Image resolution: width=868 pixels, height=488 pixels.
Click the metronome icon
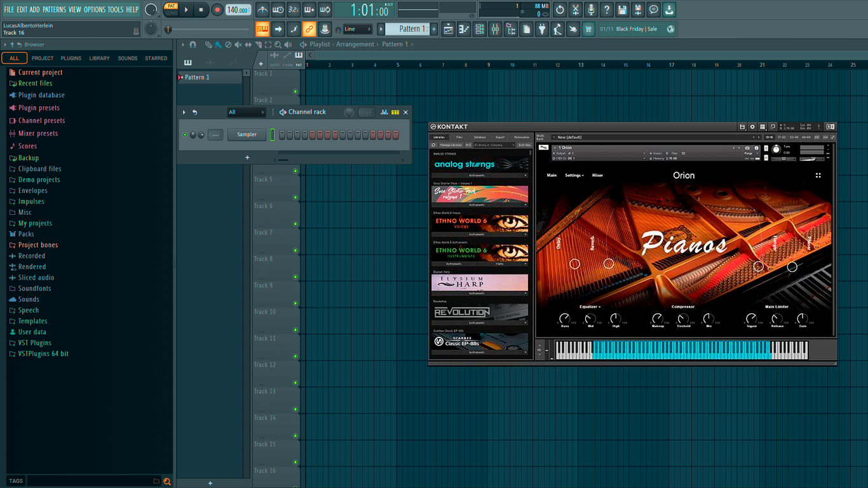click(262, 10)
